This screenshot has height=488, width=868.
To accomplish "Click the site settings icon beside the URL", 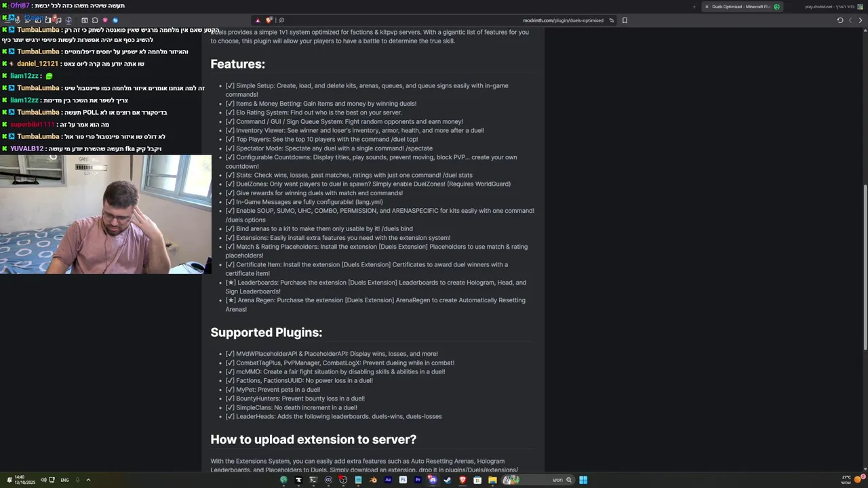I will (612, 20).
